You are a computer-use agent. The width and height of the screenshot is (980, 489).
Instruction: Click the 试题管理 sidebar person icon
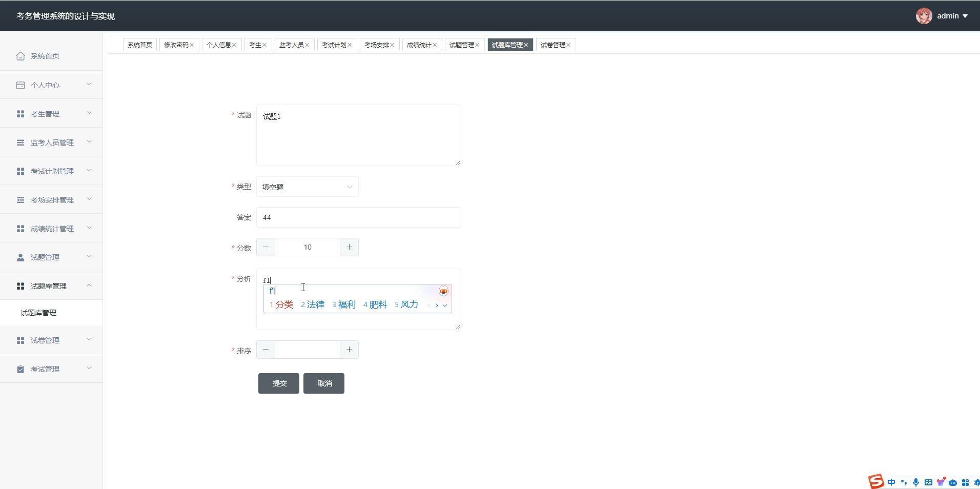coord(21,257)
